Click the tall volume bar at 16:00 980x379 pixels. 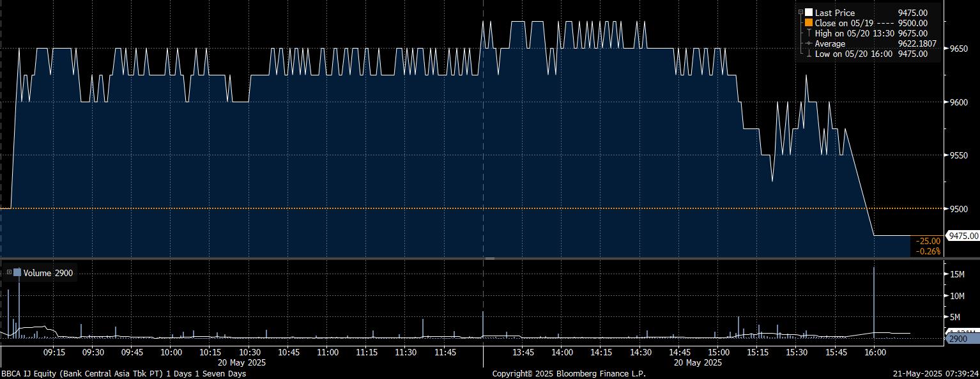(x=874, y=302)
